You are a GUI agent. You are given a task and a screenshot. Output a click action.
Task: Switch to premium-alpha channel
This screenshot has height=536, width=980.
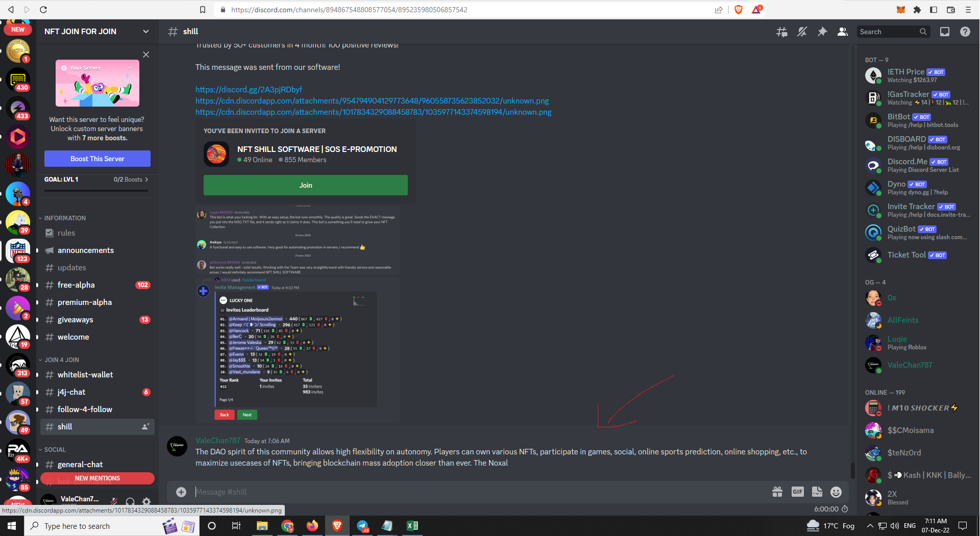coord(97,302)
